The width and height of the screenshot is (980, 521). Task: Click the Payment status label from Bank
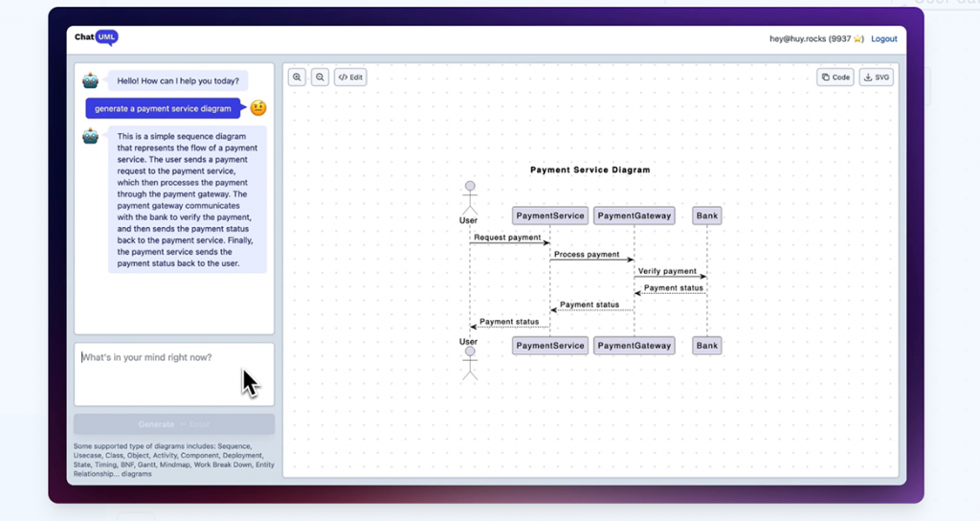coord(673,288)
